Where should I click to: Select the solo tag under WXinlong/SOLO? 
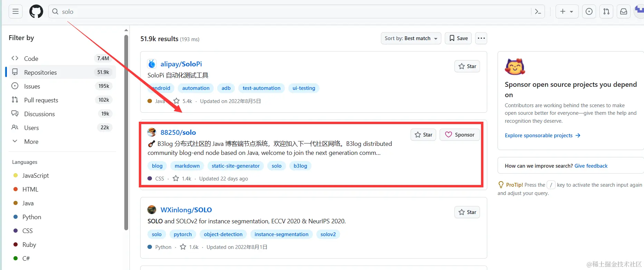click(157, 234)
